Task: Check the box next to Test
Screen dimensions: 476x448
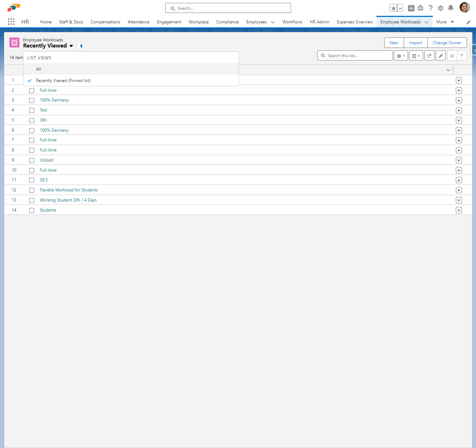Action: (32, 110)
